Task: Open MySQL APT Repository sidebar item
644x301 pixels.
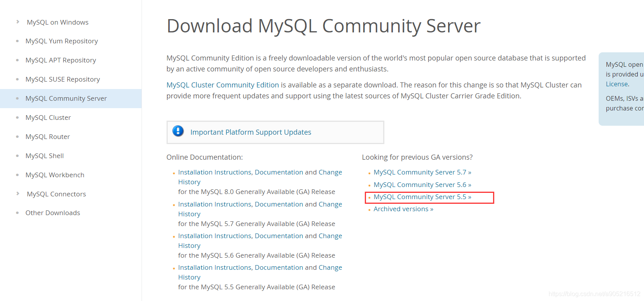Action: (x=61, y=60)
